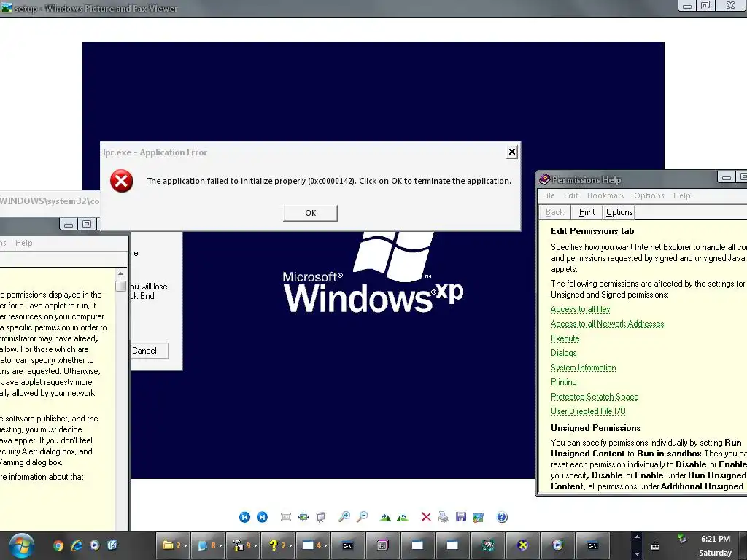The height and width of the screenshot is (560, 747).
Task: Expand the taskbar group showing 8 windows
Action: 208,545
